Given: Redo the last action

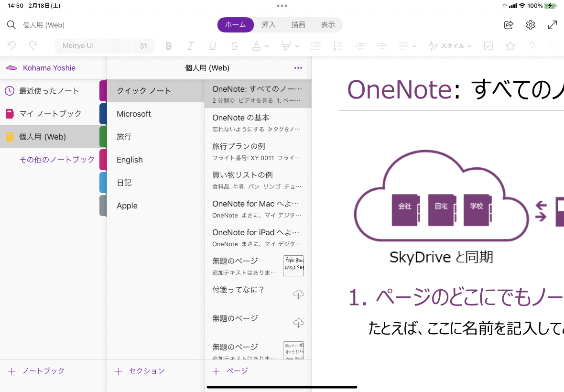Looking at the screenshot, I should coord(33,46).
